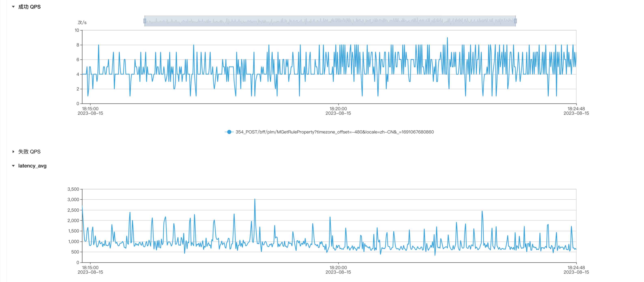Click the 次/s unit label

pos(82,23)
